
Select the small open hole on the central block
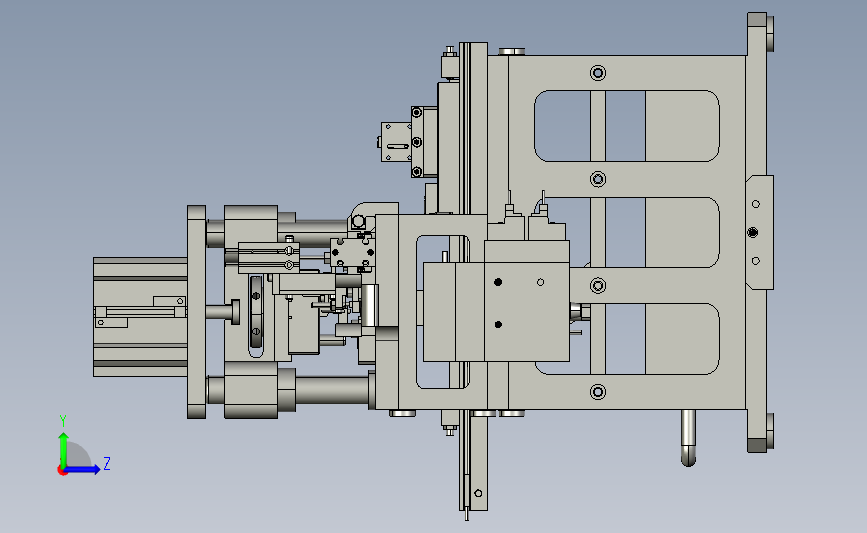[540, 282]
